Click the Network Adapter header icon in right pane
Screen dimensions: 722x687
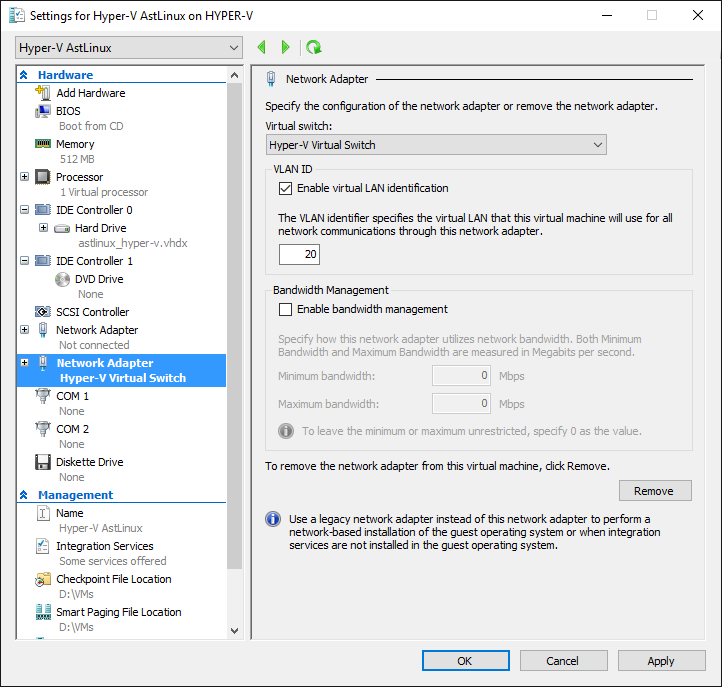271,79
